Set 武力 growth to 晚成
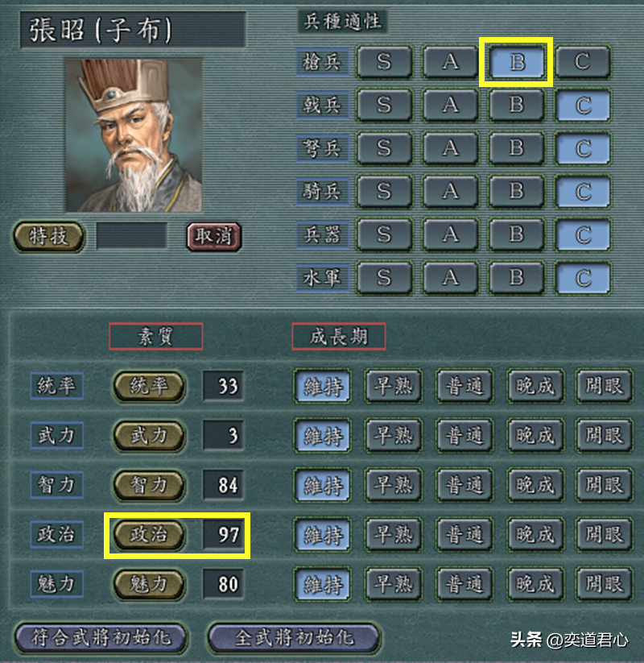 [535, 435]
